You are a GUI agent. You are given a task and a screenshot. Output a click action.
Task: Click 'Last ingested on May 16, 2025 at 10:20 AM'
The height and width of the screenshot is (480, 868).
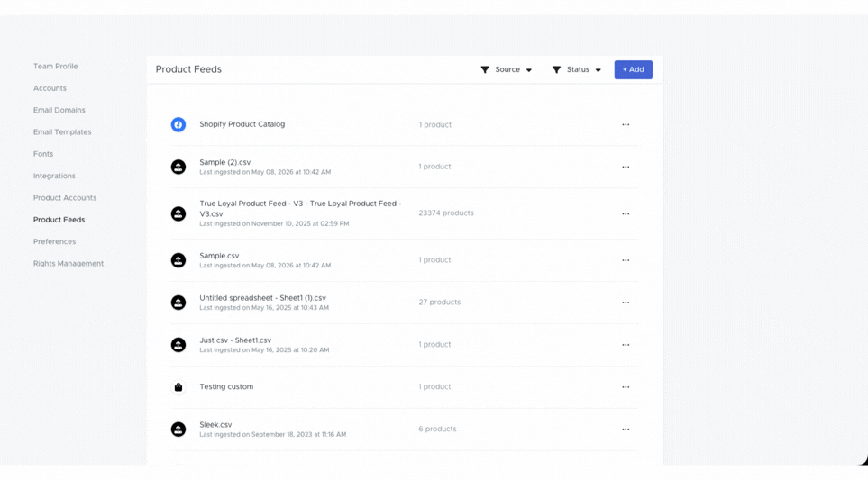(x=264, y=350)
